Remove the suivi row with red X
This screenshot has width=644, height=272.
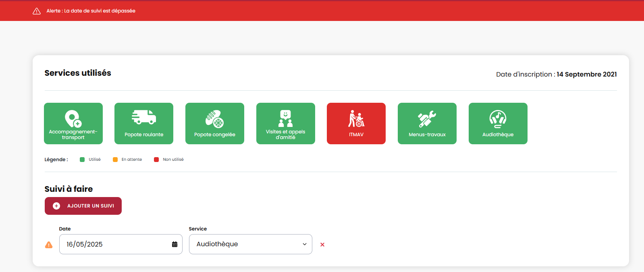pyautogui.click(x=322, y=245)
